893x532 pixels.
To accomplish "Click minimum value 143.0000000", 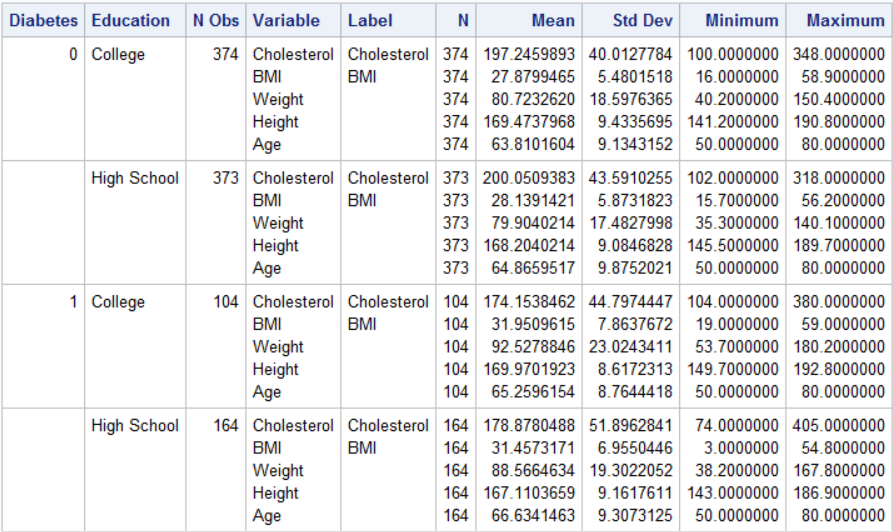I will (x=732, y=493).
